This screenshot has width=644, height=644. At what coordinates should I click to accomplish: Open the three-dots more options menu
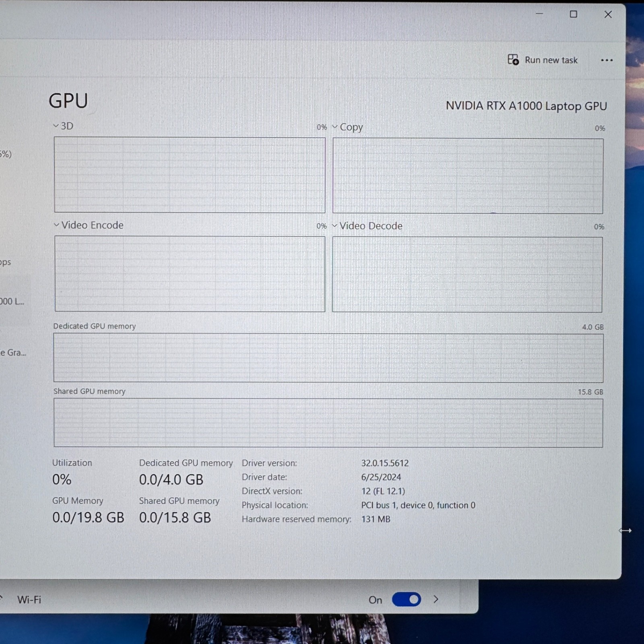607,60
